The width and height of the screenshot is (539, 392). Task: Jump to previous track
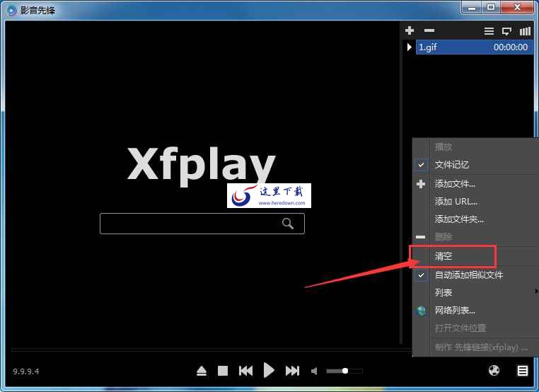(x=245, y=371)
